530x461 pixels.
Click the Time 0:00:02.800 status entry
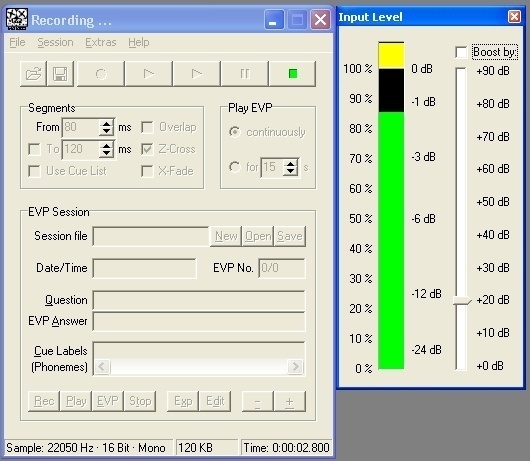[286, 448]
